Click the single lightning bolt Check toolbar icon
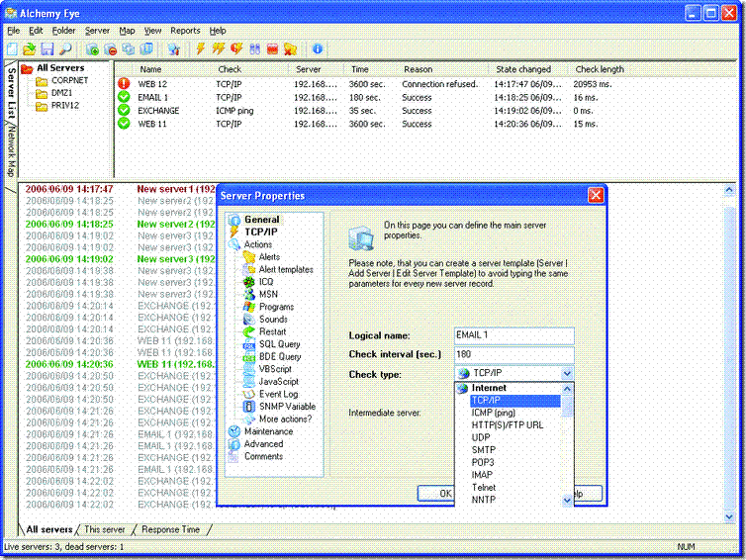746x560 pixels. 201,48
